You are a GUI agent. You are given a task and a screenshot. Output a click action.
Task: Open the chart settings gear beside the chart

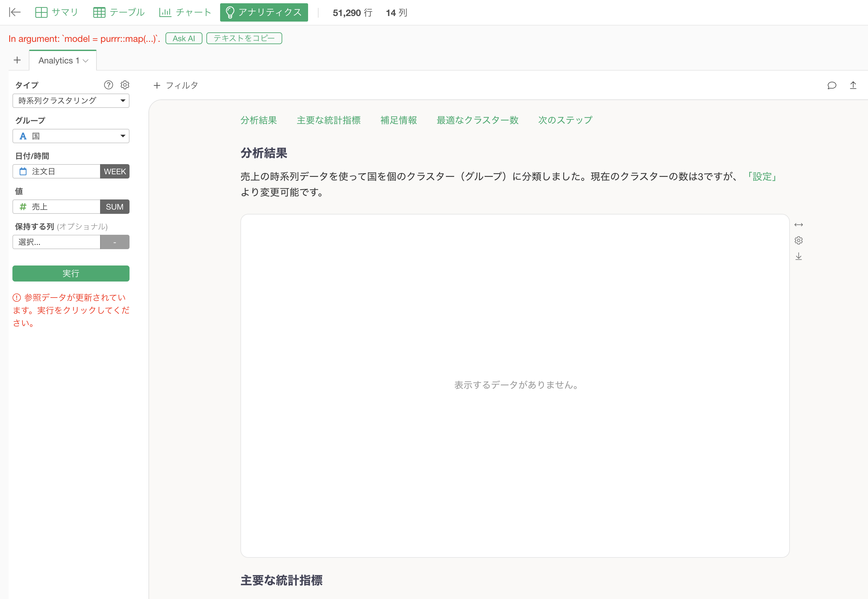tap(799, 241)
